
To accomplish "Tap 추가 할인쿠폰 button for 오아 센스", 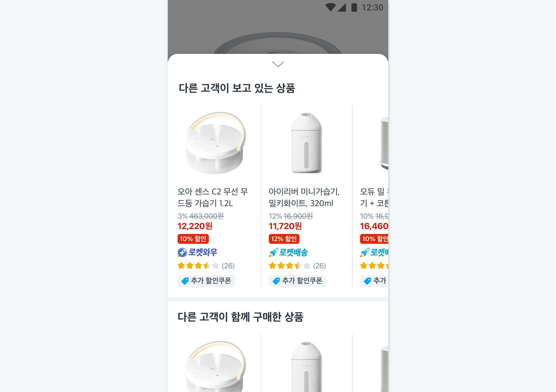I will tap(206, 281).
